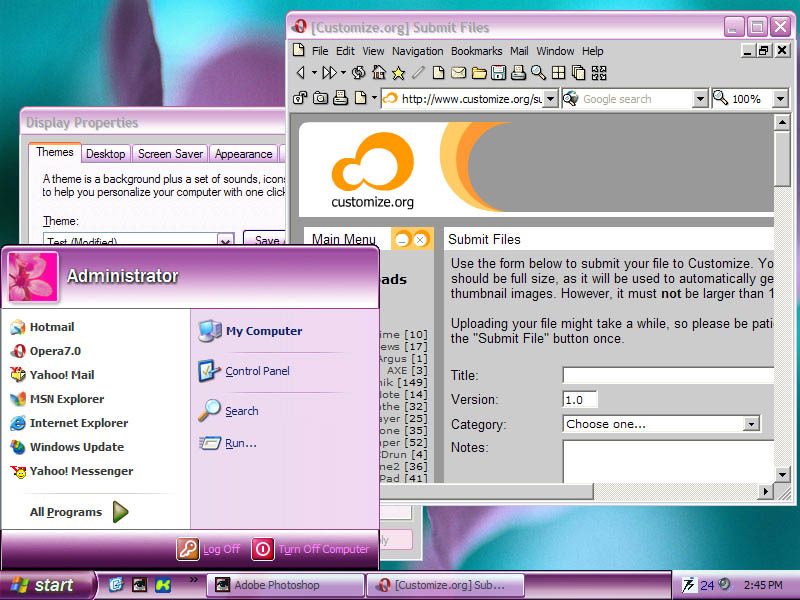
Task: Click the Opera Back arrow button
Action: coord(301,73)
